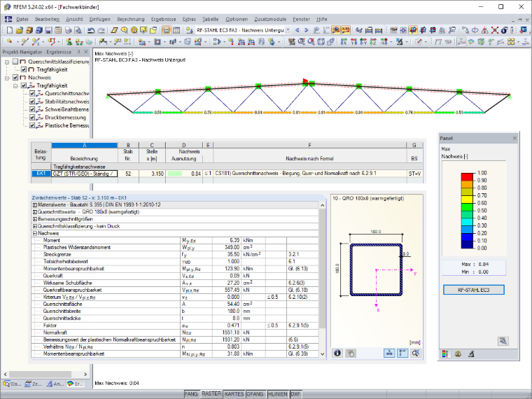Reset cross-section view zoom icon

click(416, 353)
